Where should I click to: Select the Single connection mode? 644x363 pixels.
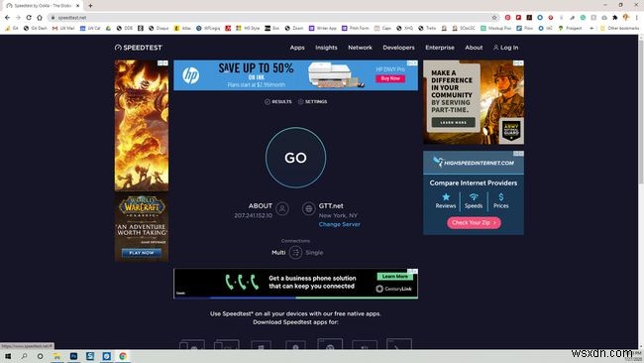click(x=314, y=253)
